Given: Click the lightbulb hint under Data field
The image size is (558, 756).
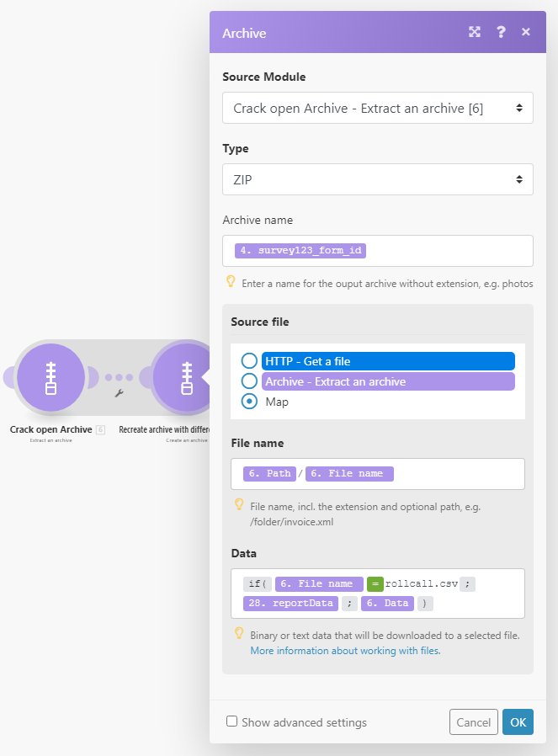Looking at the screenshot, I should 239,633.
